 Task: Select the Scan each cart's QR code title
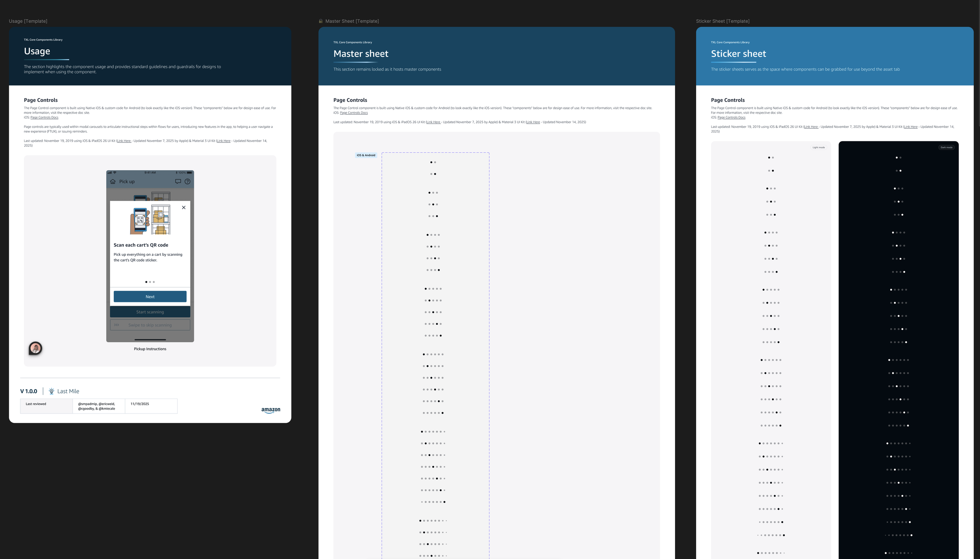click(x=141, y=245)
